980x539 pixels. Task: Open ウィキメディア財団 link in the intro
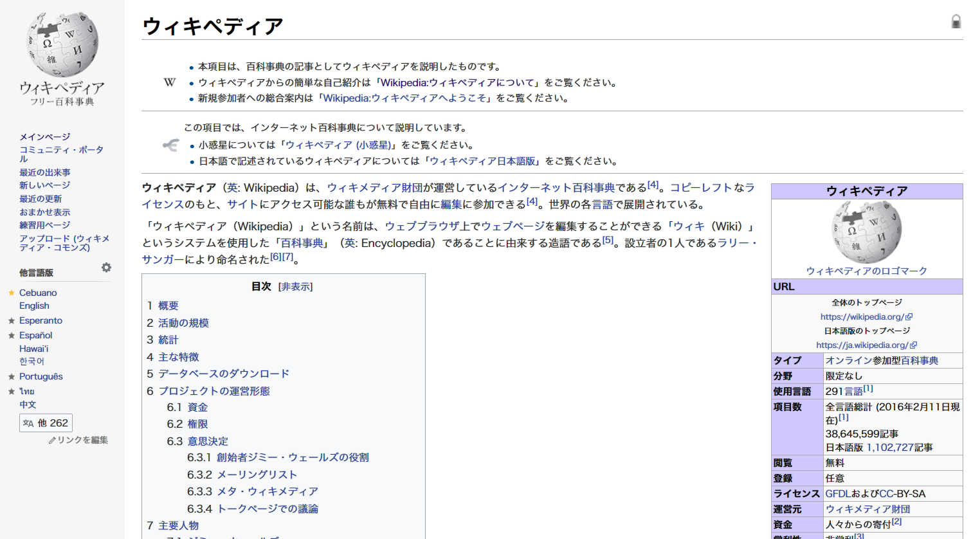(375, 188)
